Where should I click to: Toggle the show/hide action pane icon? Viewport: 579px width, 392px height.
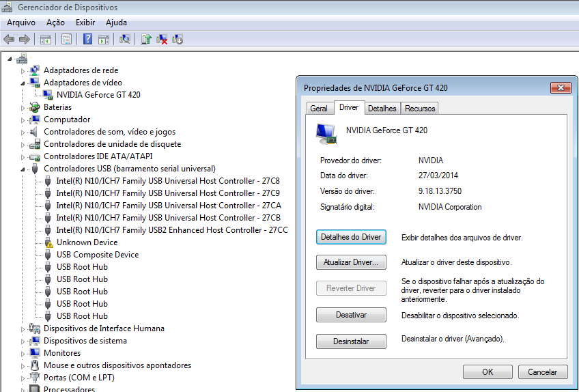click(x=104, y=39)
